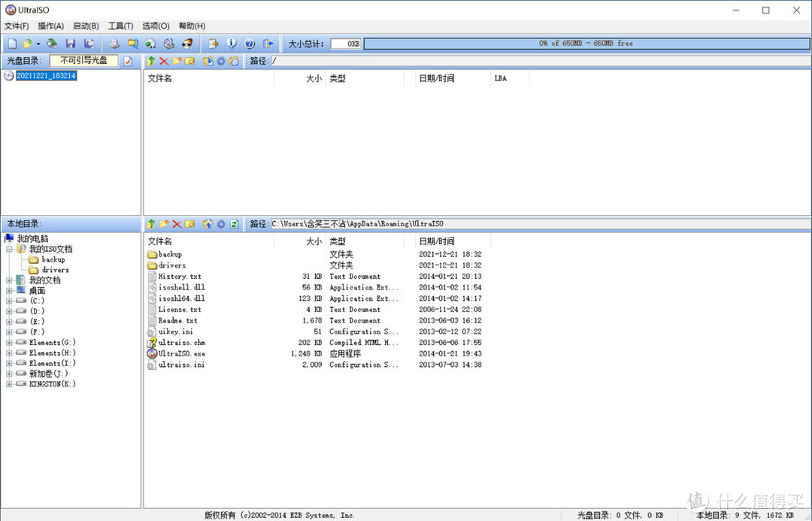Image resolution: width=812 pixels, height=521 pixels.
Task: Open the 启动(B) menu
Action: (x=86, y=26)
